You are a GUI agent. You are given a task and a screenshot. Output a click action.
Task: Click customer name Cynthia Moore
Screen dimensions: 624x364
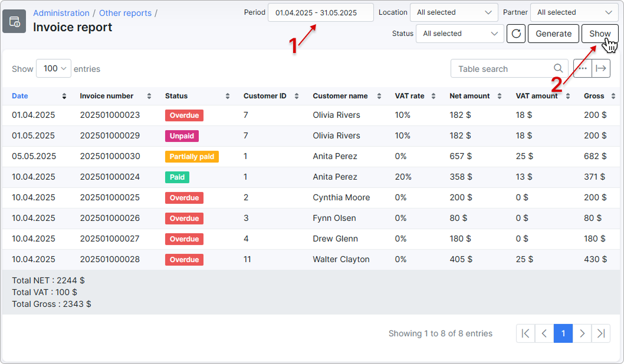point(341,197)
